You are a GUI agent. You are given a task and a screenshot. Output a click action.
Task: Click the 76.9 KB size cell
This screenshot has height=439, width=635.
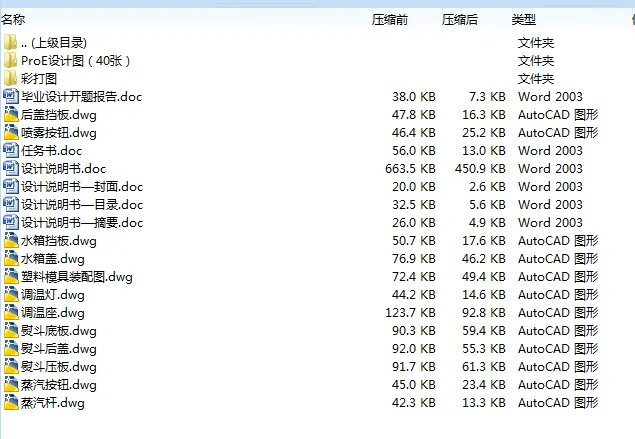pyautogui.click(x=414, y=258)
